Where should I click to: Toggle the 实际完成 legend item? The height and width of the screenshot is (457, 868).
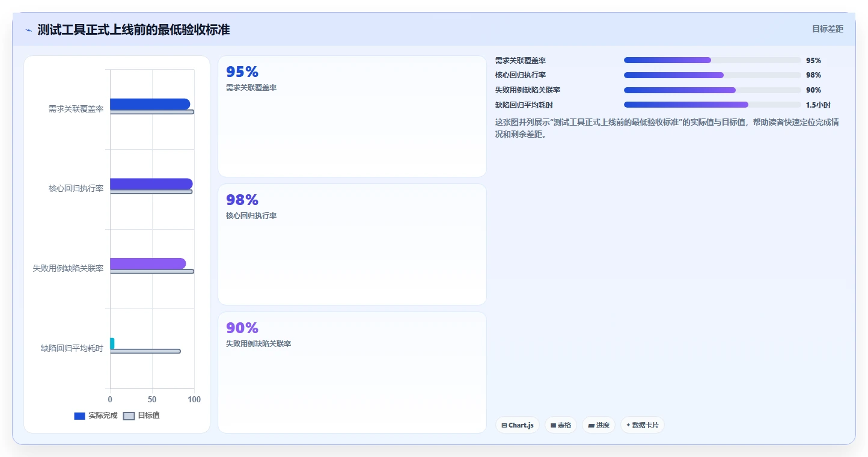pos(96,416)
